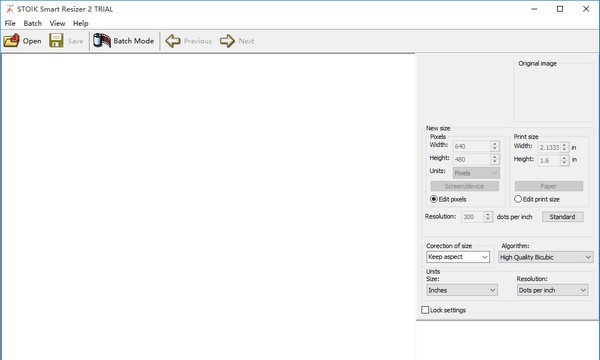This screenshot has width=600, height=360.
Task: Open the View menu
Action: [57, 23]
